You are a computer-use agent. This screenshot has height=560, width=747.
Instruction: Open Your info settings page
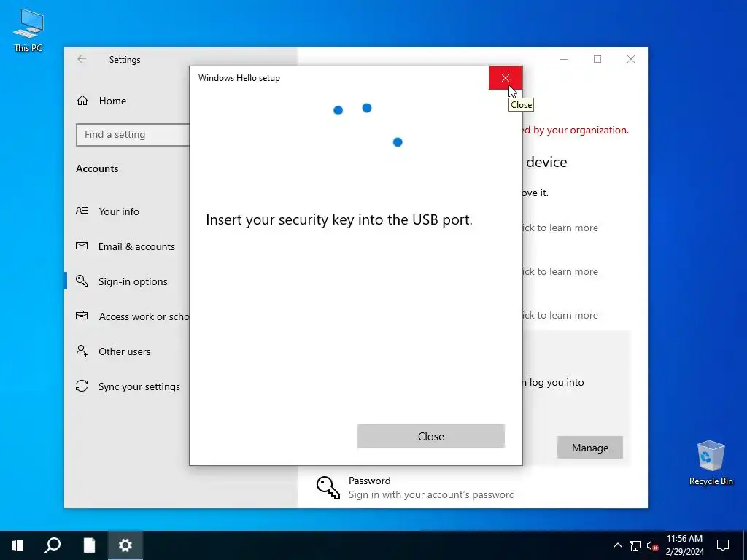click(119, 211)
